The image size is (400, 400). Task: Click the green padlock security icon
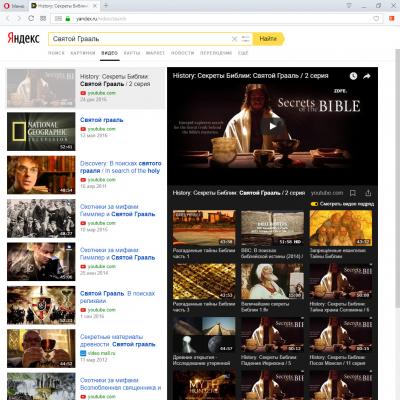point(68,19)
